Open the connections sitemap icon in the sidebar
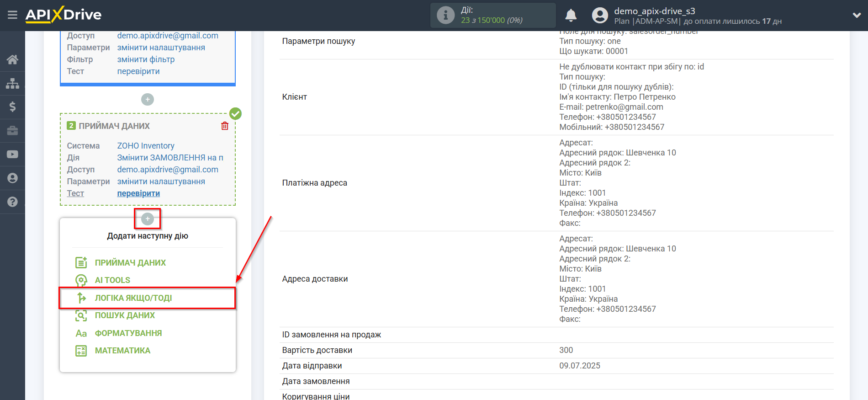The image size is (868, 400). pyautogui.click(x=12, y=83)
